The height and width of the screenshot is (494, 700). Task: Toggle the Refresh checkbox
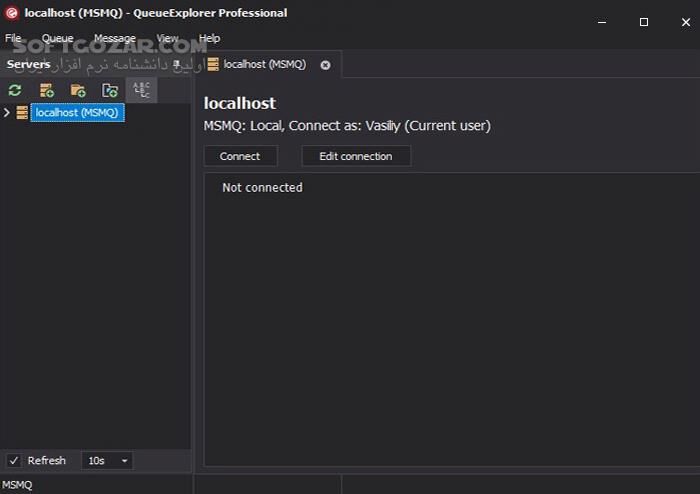(x=14, y=460)
